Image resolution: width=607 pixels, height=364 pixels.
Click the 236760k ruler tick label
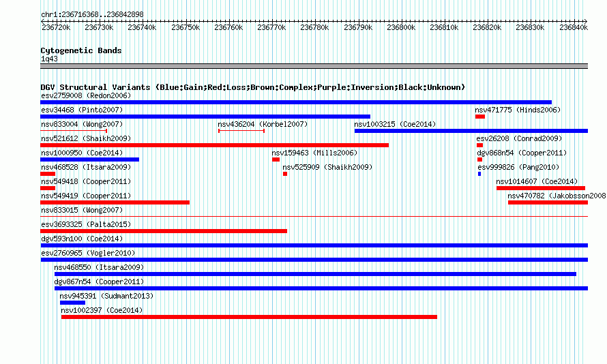[x=228, y=27]
